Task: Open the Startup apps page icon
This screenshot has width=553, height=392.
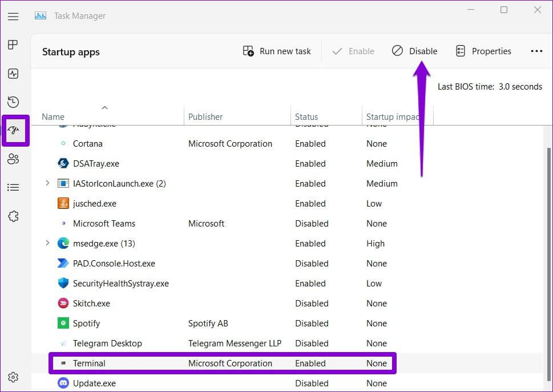Action: [x=13, y=131]
